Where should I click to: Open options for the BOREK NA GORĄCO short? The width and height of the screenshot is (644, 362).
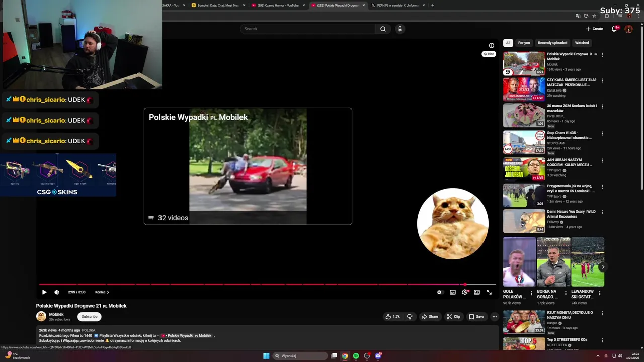pos(566,293)
